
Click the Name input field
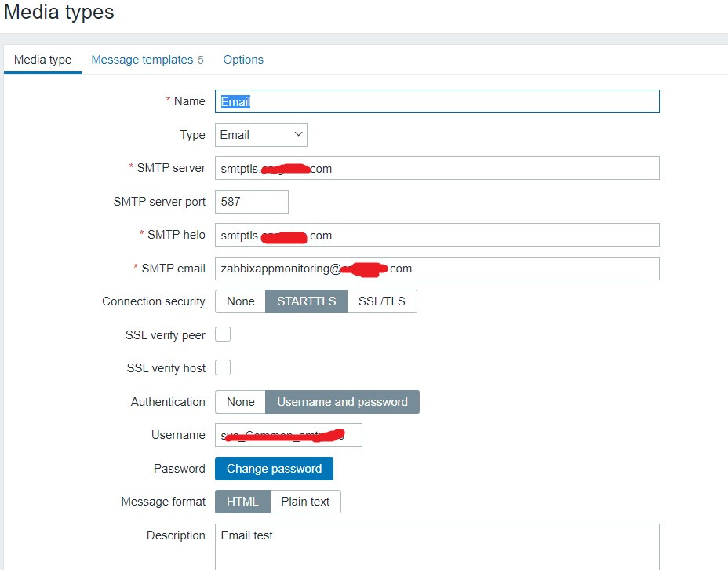[437, 101]
